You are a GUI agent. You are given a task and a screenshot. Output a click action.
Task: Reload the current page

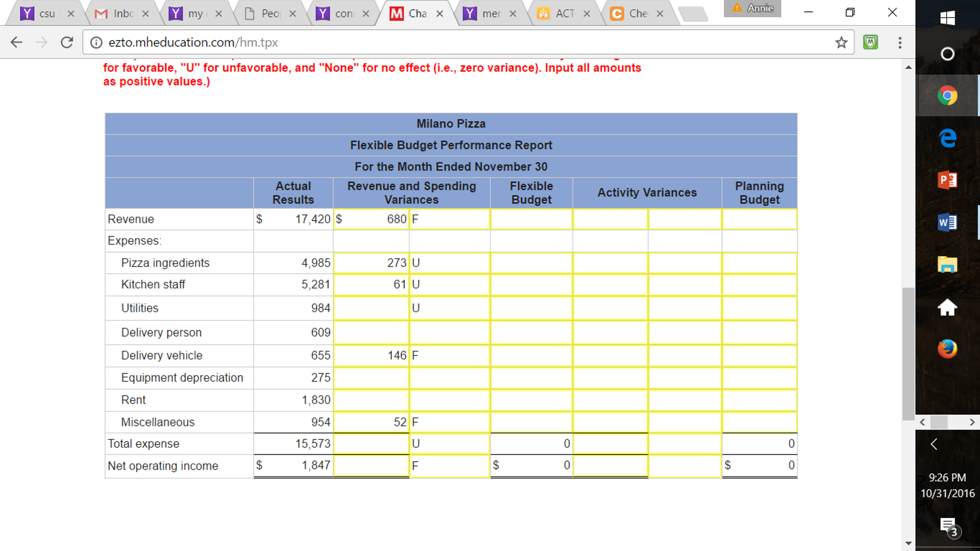(67, 42)
